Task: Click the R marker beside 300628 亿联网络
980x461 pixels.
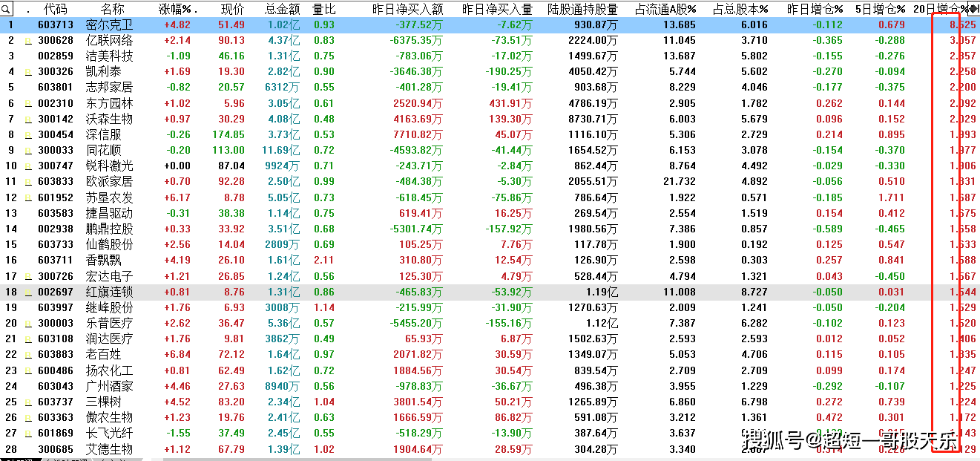Action: (x=27, y=41)
